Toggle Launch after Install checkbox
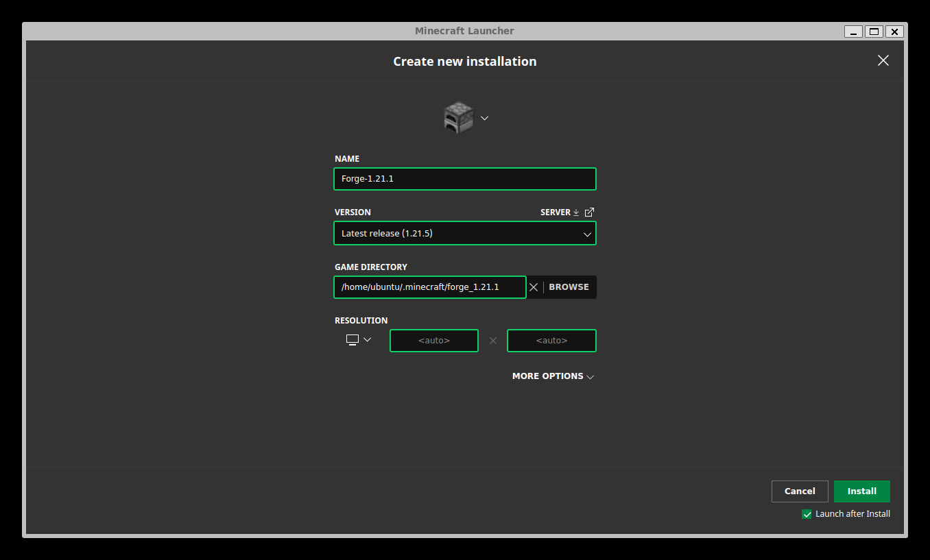The height and width of the screenshot is (560, 930). 807,514
